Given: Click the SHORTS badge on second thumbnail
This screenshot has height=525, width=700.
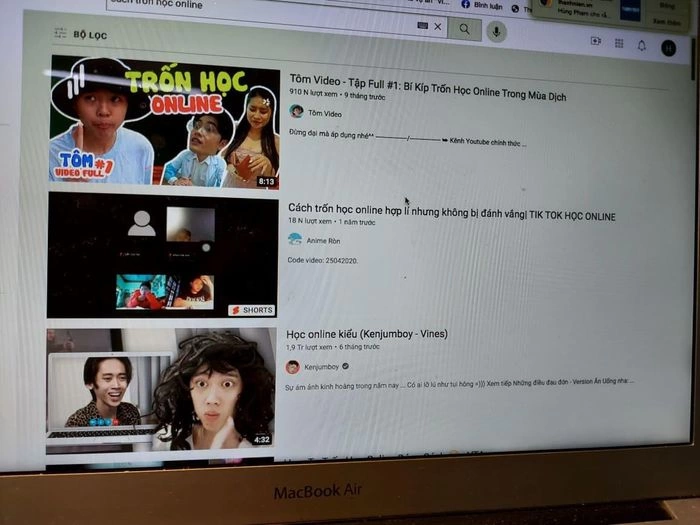Looking at the screenshot, I should (x=252, y=310).
